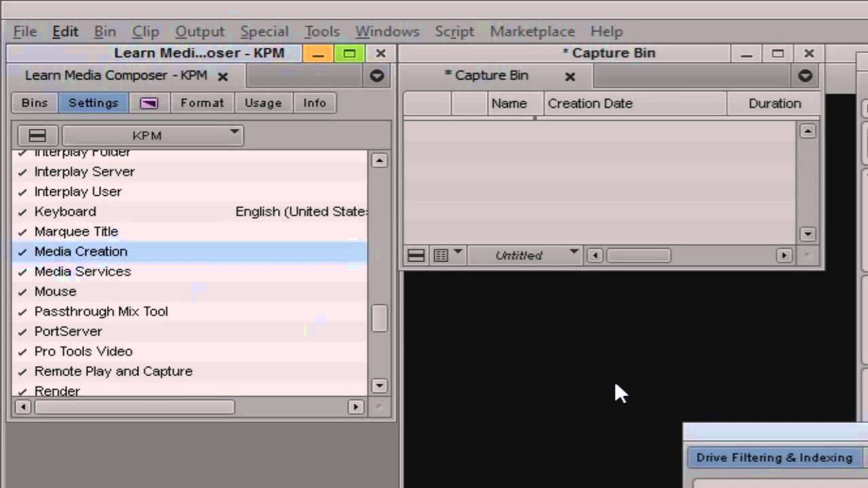Click Capture Bin scroll right arrow
The width and height of the screenshot is (868, 488).
(784, 256)
